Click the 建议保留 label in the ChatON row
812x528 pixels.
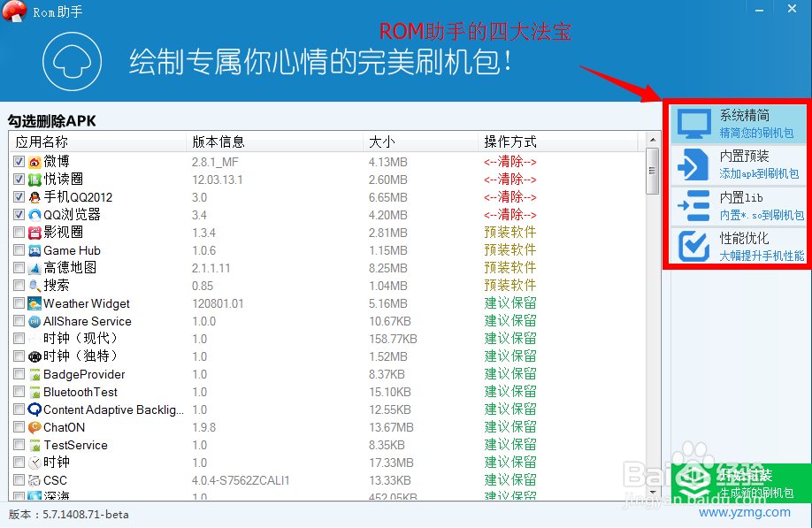tap(510, 427)
